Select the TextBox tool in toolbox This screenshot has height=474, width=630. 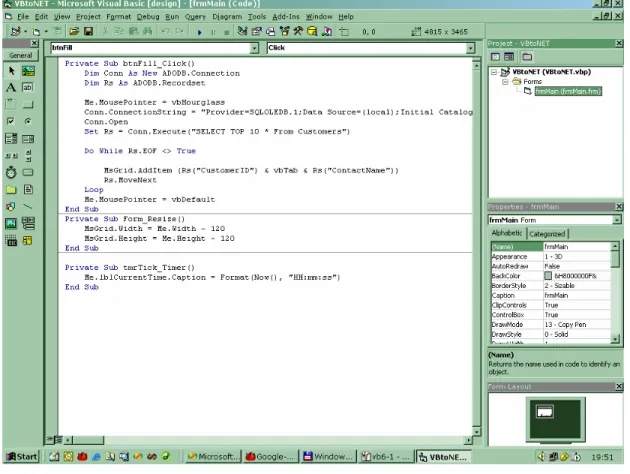28,88
